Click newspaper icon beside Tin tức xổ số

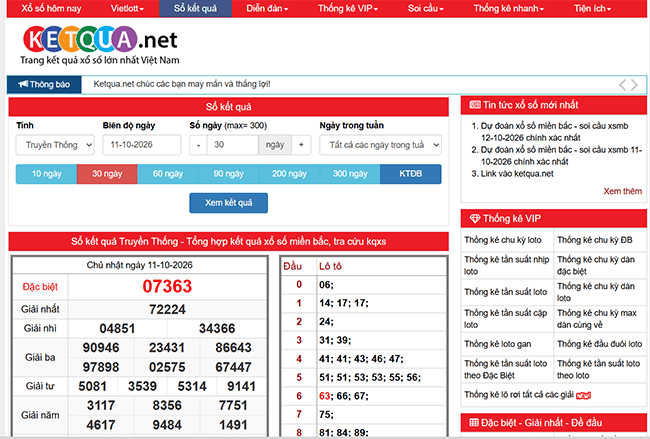coord(475,104)
